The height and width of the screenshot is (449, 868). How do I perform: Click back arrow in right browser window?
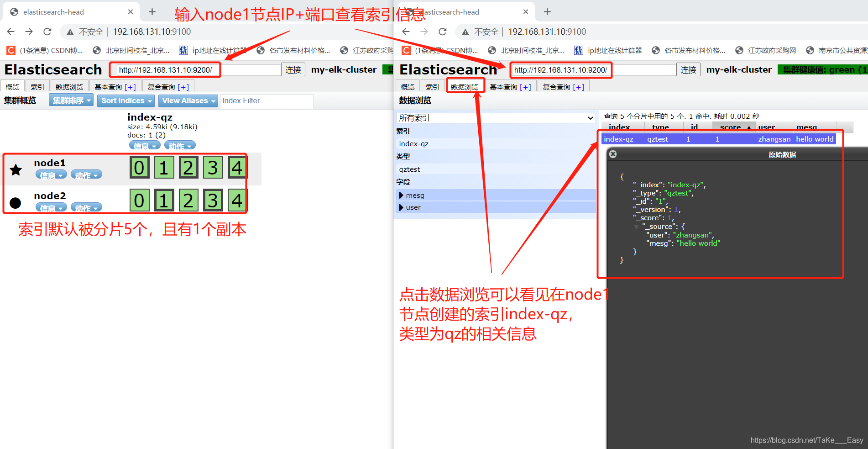(x=406, y=32)
